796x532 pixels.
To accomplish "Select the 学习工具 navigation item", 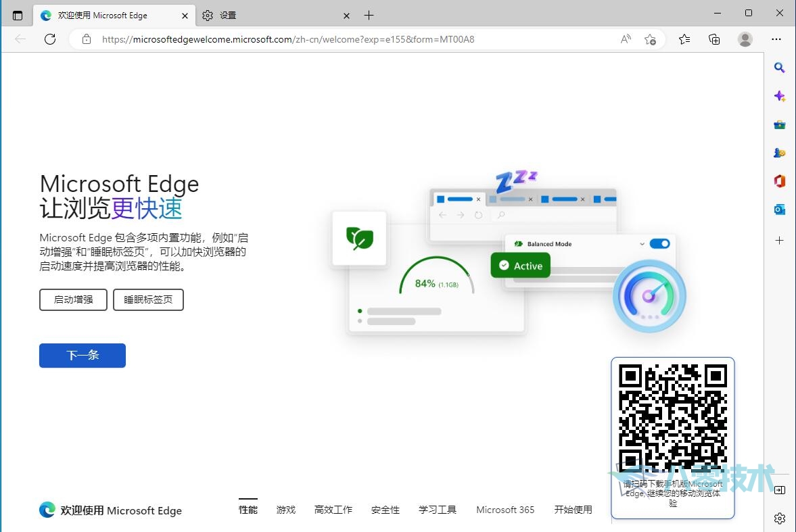I will (x=437, y=509).
